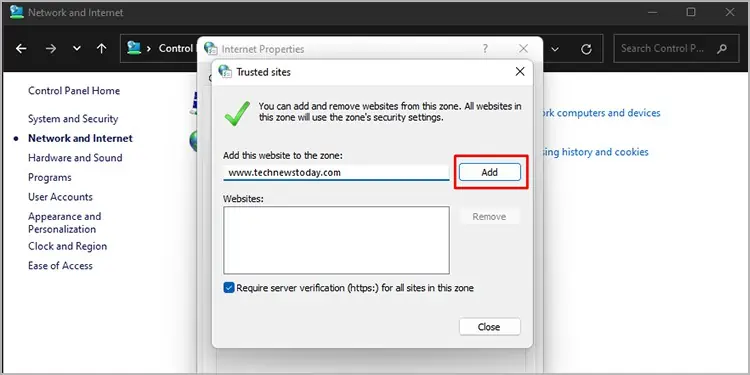Viewport: 750px width, 375px height.
Task: Go up one level in Control Panel
Action: coord(101,48)
